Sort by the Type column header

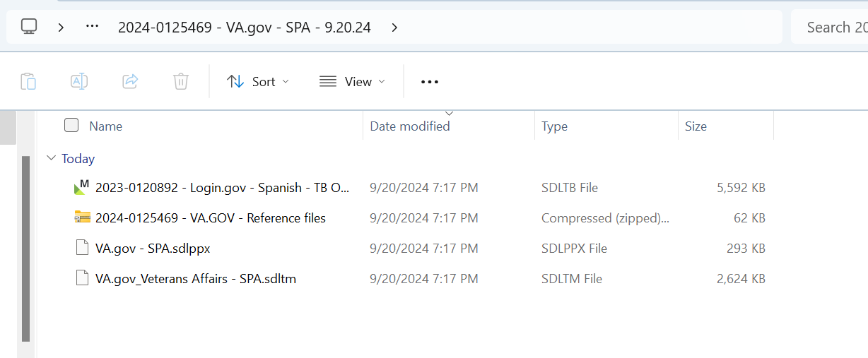pyautogui.click(x=555, y=126)
